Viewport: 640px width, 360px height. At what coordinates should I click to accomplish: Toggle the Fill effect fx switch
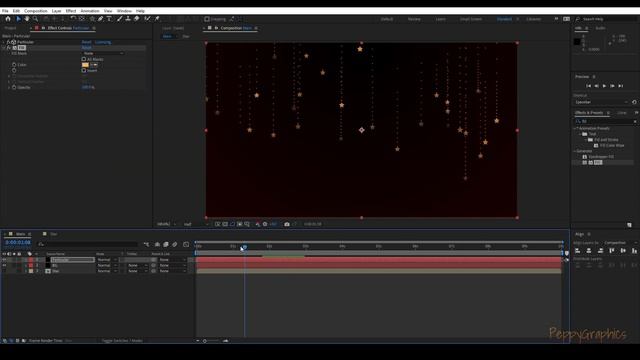coord(9,48)
